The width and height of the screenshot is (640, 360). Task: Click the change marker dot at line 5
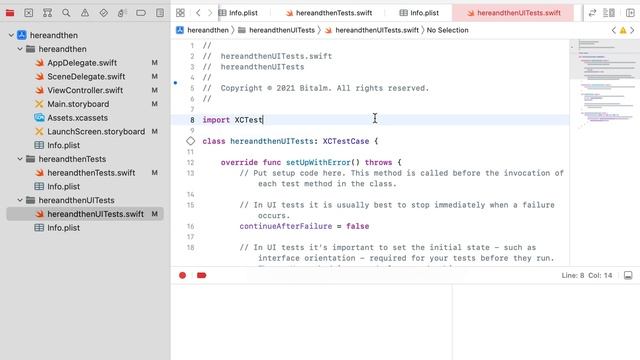tap(176, 83)
